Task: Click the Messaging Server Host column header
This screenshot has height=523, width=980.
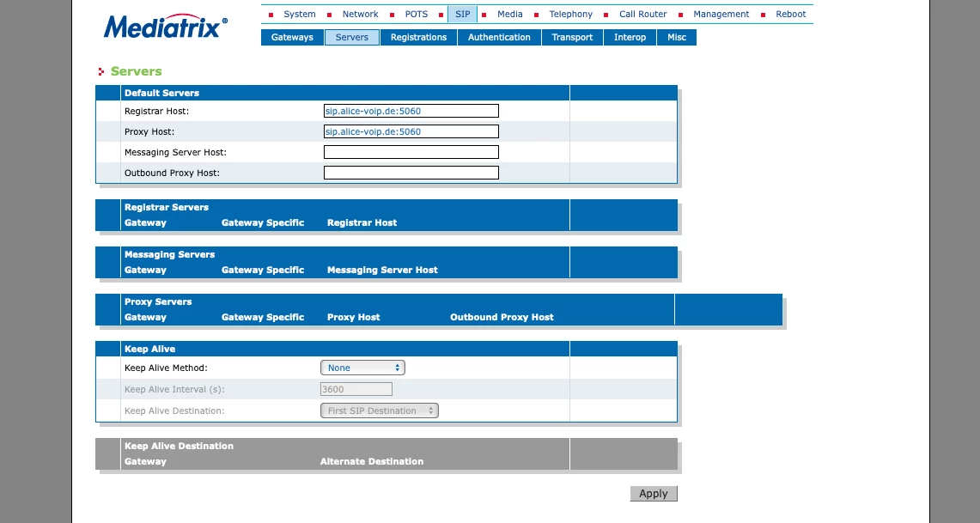Action: 382,270
